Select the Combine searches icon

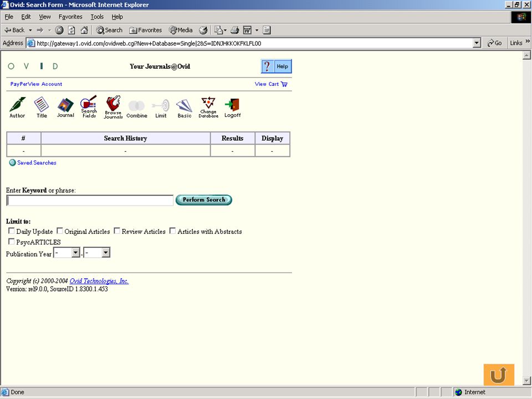point(137,109)
